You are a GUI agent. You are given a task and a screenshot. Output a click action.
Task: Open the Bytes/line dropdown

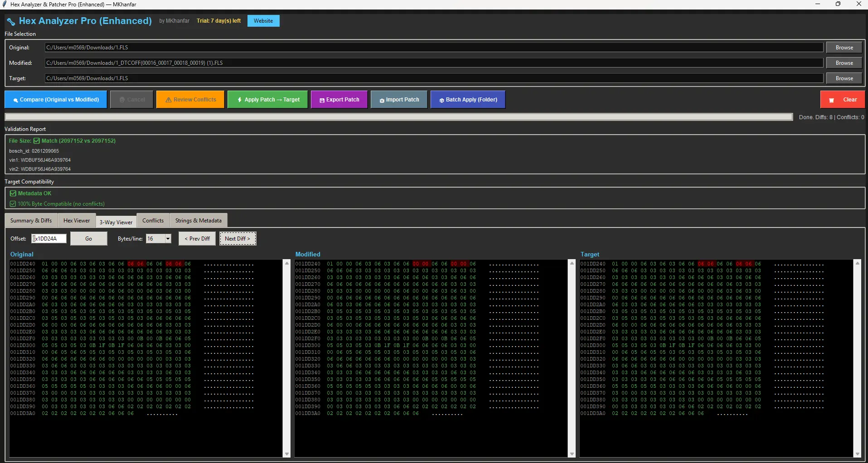[167, 238]
